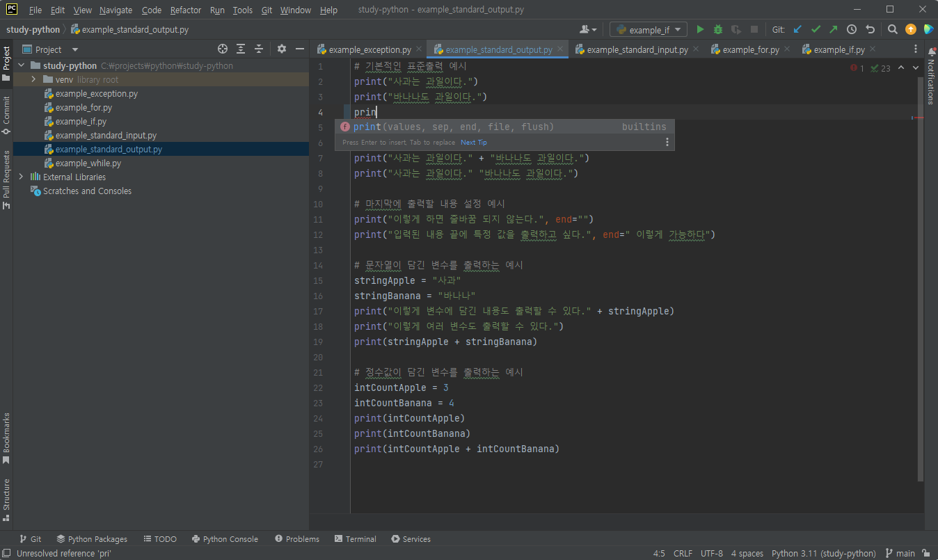The width and height of the screenshot is (938, 560).
Task: Click the Next Tip link
Action: click(474, 143)
